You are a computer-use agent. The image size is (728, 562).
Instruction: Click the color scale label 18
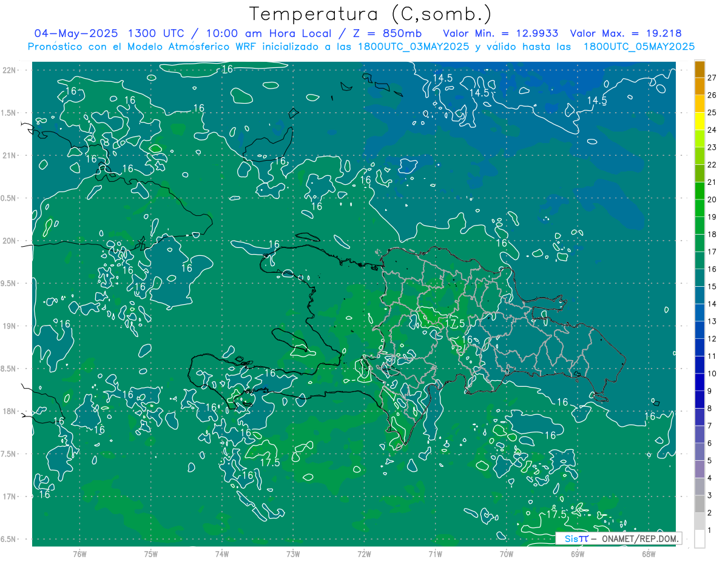tap(713, 234)
